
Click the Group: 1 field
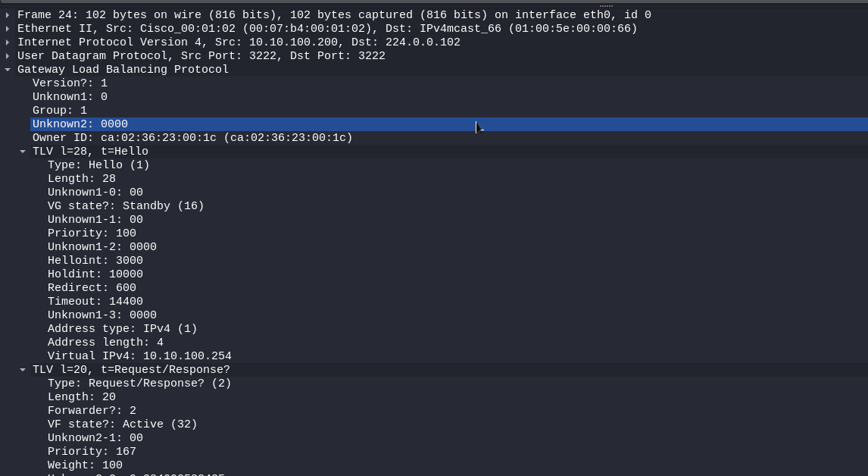[x=60, y=111]
